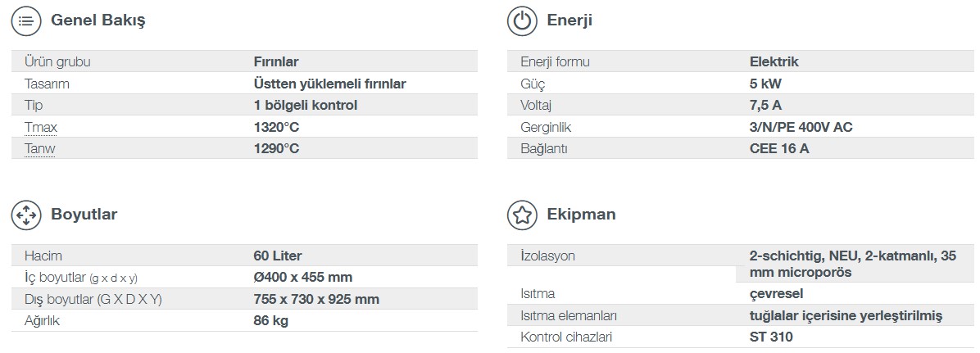This screenshot has width=980, height=353.
Task: Click the ST 310 controller value
Action: click(x=771, y=337)
